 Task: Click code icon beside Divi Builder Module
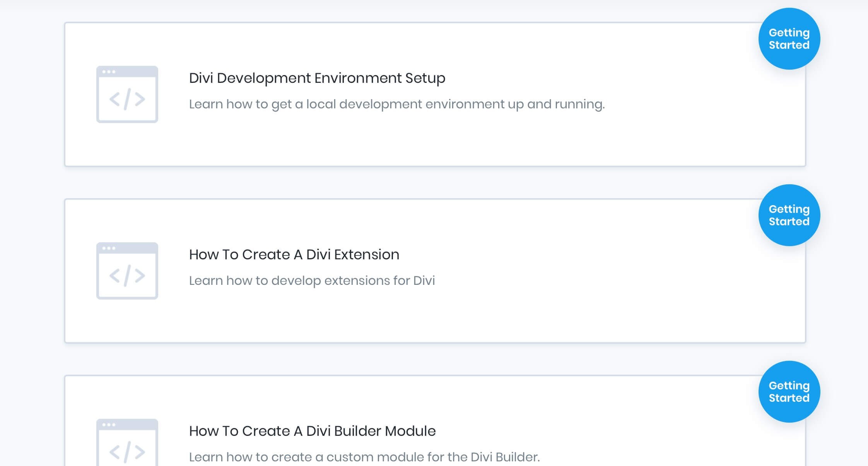(127, 442)
